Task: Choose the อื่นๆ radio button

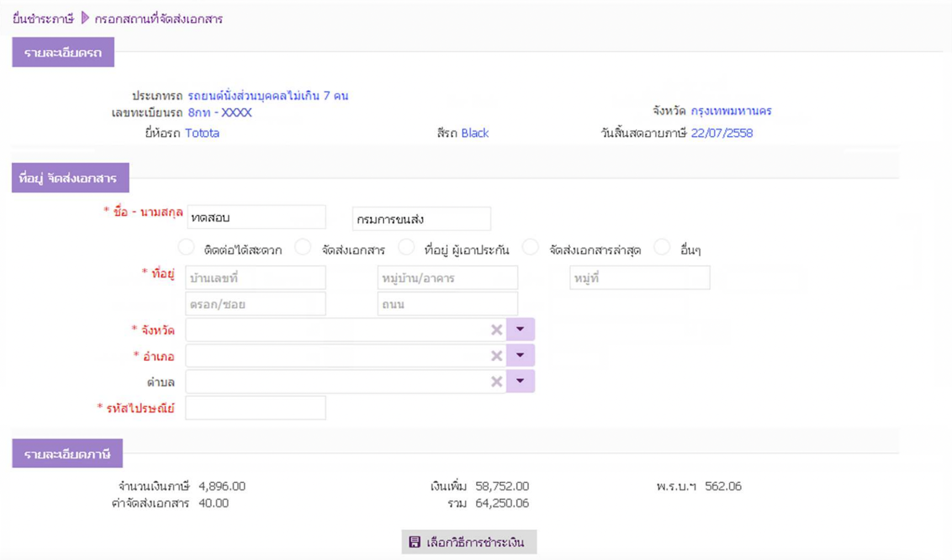Action: [x=662, y=247]
